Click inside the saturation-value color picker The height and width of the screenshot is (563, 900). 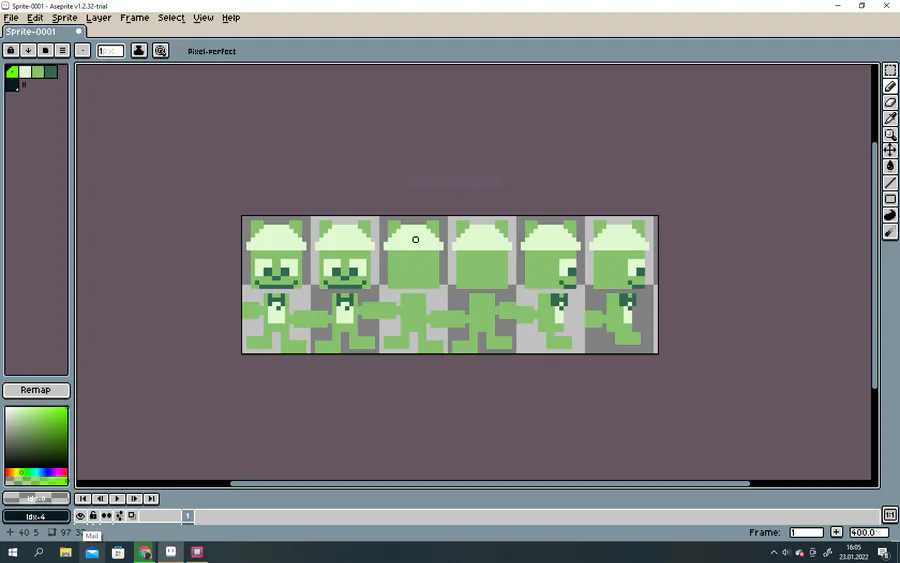point(36,437)
